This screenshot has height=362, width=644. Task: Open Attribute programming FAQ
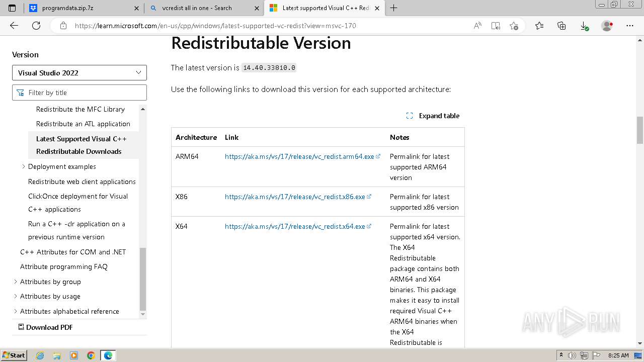point(64,266)
